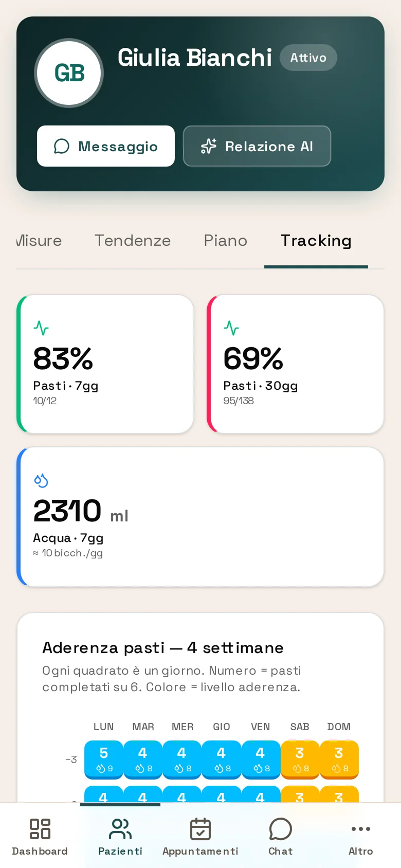Select the orange DOM square in week -3
The image size is (401, 868).
pos(339,760)
